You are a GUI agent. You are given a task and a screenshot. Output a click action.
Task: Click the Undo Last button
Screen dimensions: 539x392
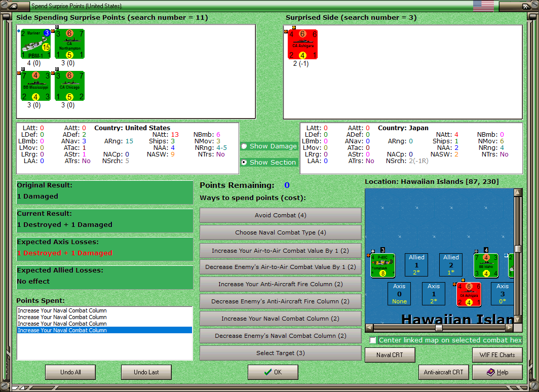(x=146, y=372)
